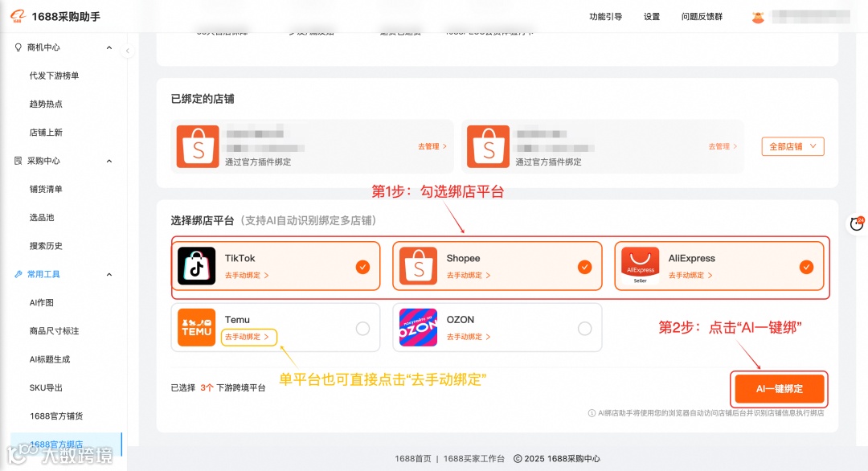Click the first bound store's Shopee icon

tap(198, 146)
